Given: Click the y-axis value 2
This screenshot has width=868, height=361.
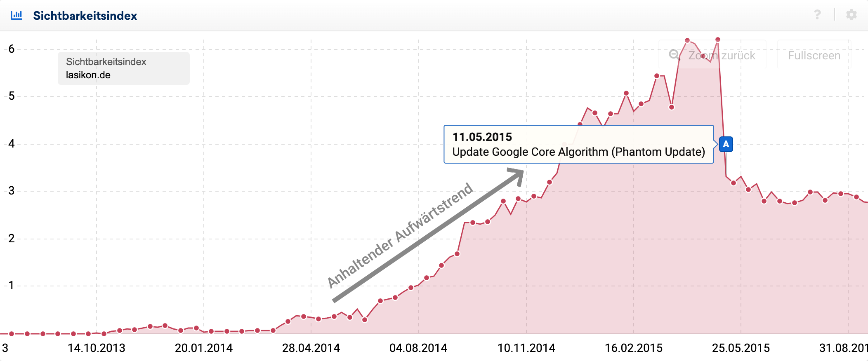Looking at the screenshot, I should click(x=12, y=238).
